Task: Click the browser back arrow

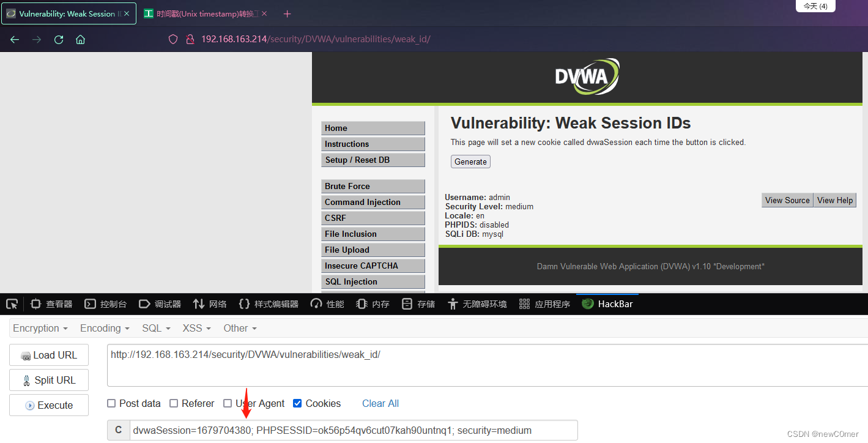Action: (x=15, y=39)
